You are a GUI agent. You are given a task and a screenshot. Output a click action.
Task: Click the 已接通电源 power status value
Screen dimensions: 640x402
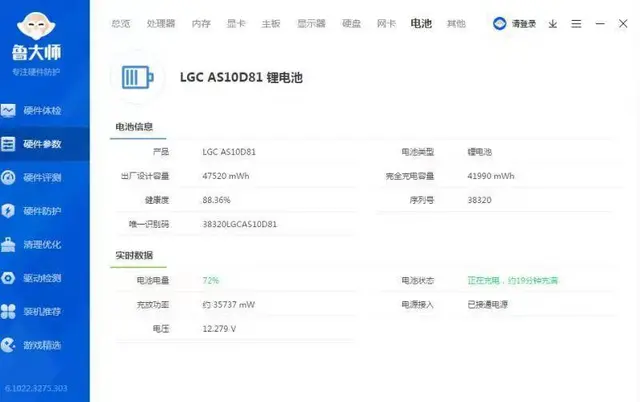pyautogui.click(x=487, y=304)
